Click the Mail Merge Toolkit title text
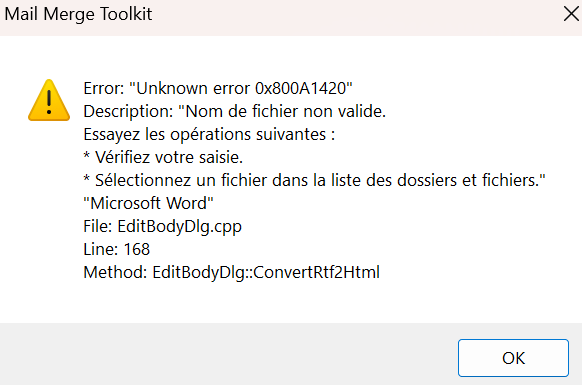The height and width of the screenshot is (385, 582). click(78, 14)
